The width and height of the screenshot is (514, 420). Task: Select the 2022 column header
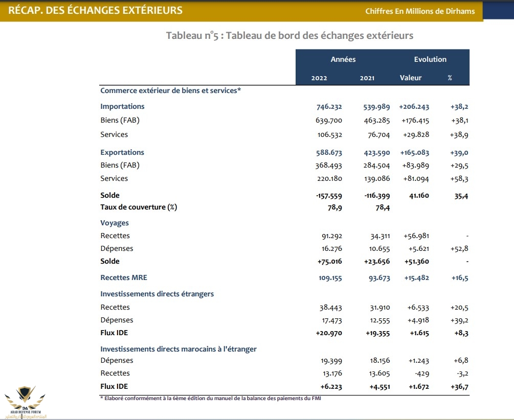[319, 78]
